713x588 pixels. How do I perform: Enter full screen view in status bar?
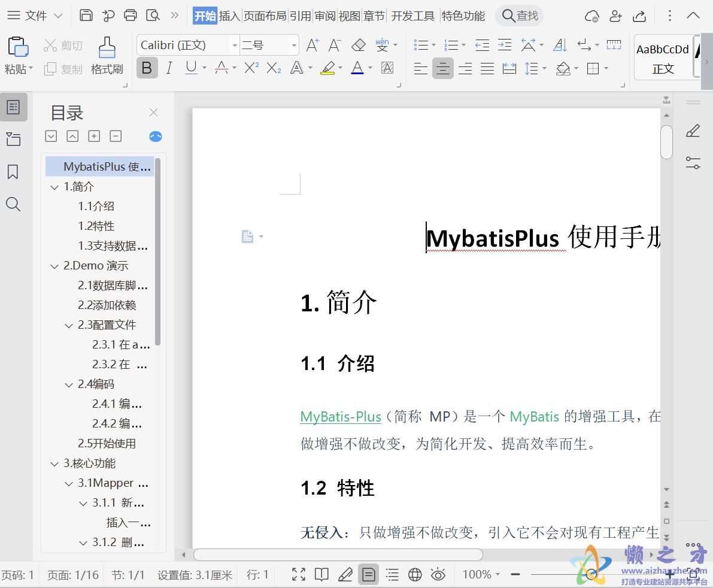click(299, 574)
